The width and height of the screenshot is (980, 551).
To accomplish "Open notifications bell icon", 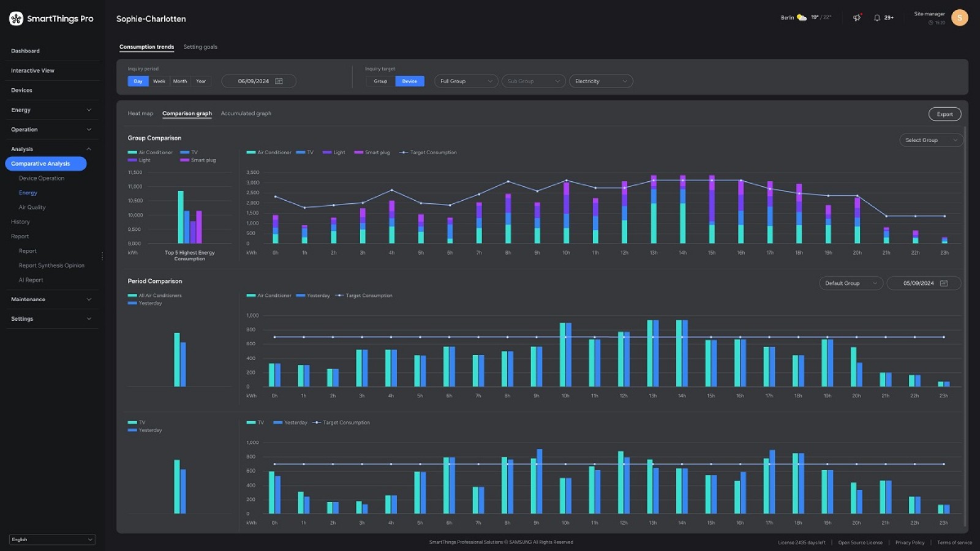I will click(x=877, y=18).
